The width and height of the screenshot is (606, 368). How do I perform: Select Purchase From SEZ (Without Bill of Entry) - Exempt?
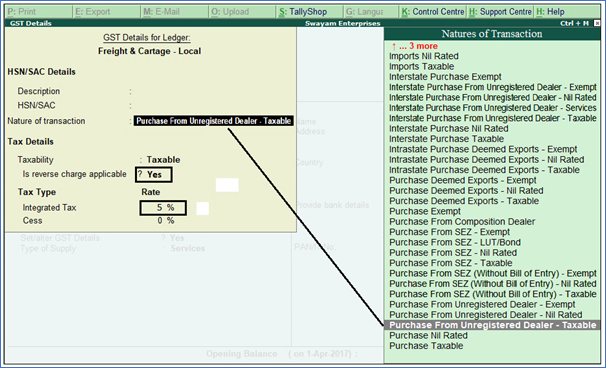[x=493, y=274]
